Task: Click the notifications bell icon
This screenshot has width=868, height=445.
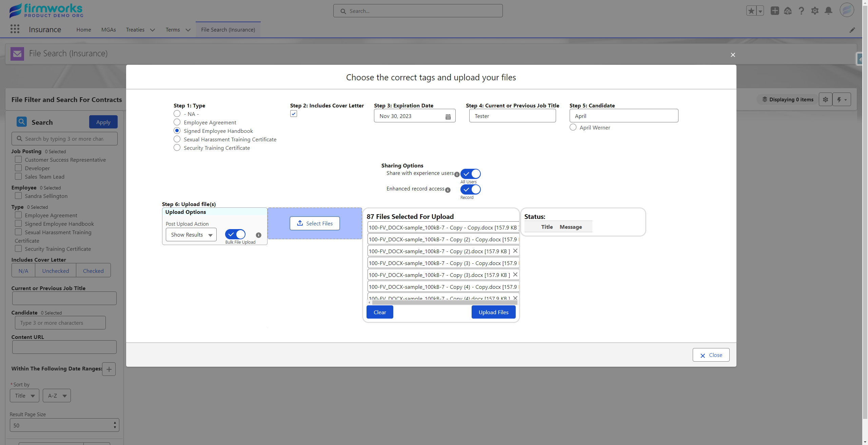Action: point(828,11)
